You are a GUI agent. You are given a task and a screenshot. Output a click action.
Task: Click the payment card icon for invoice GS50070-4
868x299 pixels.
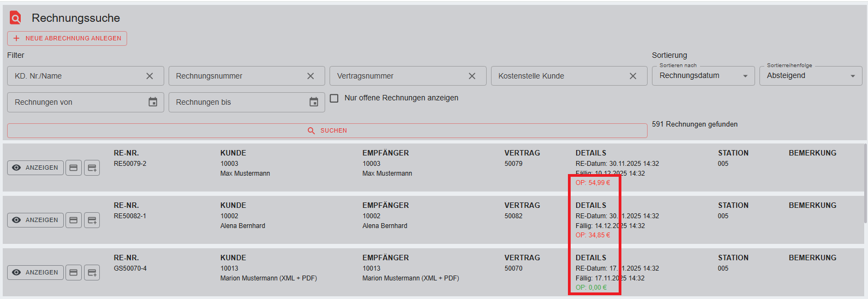click(74, 272)
